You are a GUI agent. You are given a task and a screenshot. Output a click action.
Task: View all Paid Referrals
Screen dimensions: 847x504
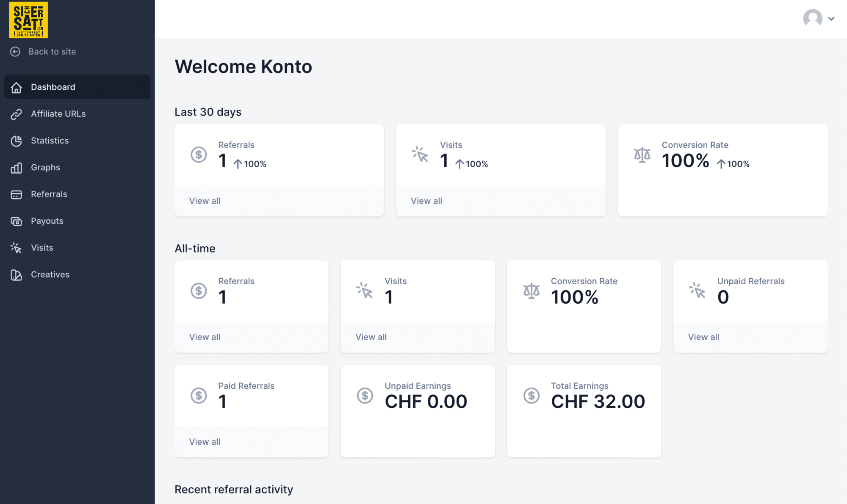point(205,442)
